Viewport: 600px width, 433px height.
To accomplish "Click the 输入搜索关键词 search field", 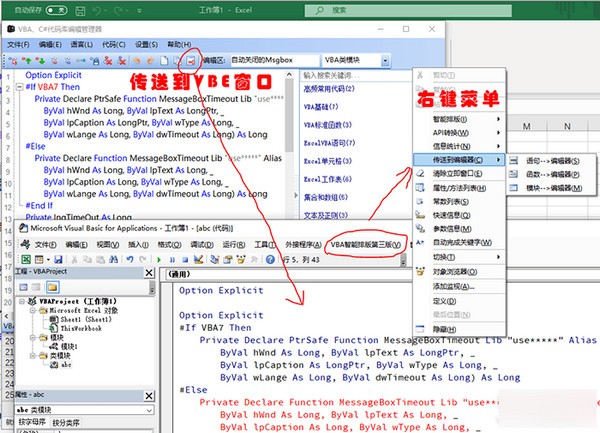I will coord(356,75).
